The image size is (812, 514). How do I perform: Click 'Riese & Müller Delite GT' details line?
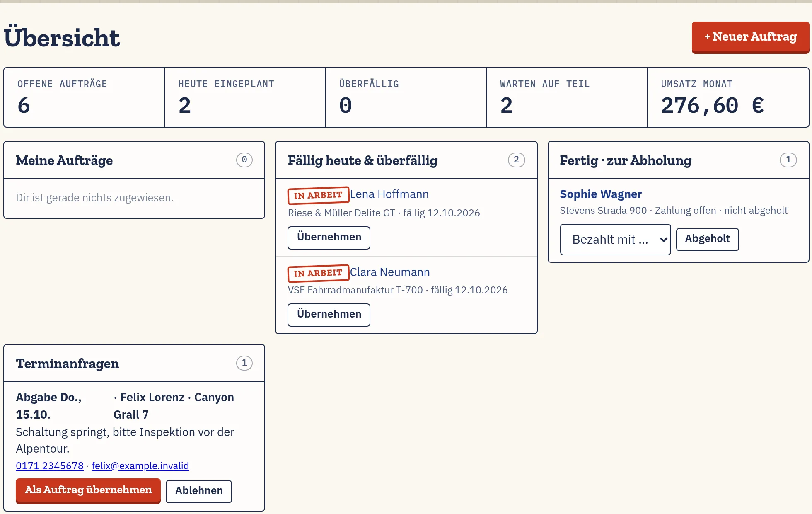tap(384, 213)
